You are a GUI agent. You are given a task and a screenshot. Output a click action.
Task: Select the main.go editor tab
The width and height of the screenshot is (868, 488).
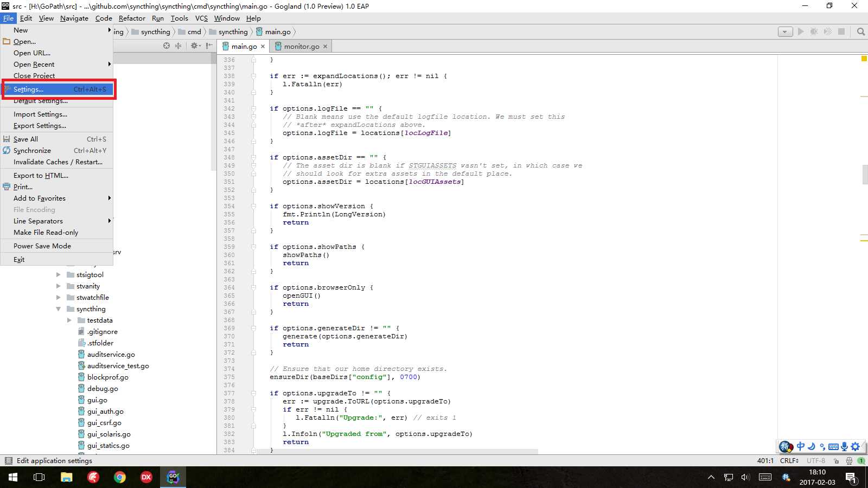click(x=244, y=47)
